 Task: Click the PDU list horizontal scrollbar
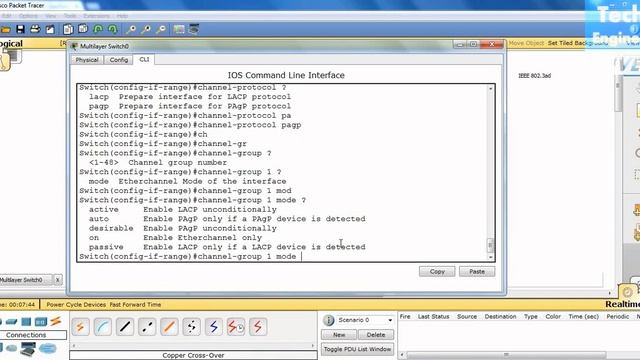coord(506,355)
